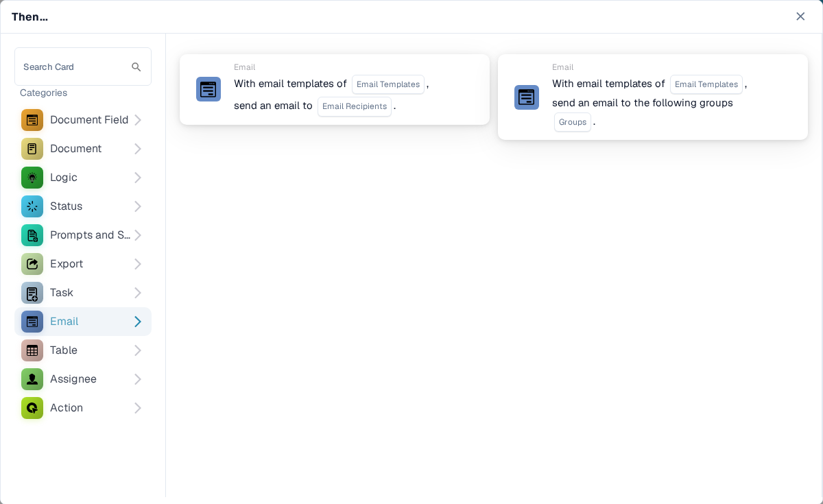
Task: Expand the Prompts and S… chevron
Action: [x=138, y=235]
